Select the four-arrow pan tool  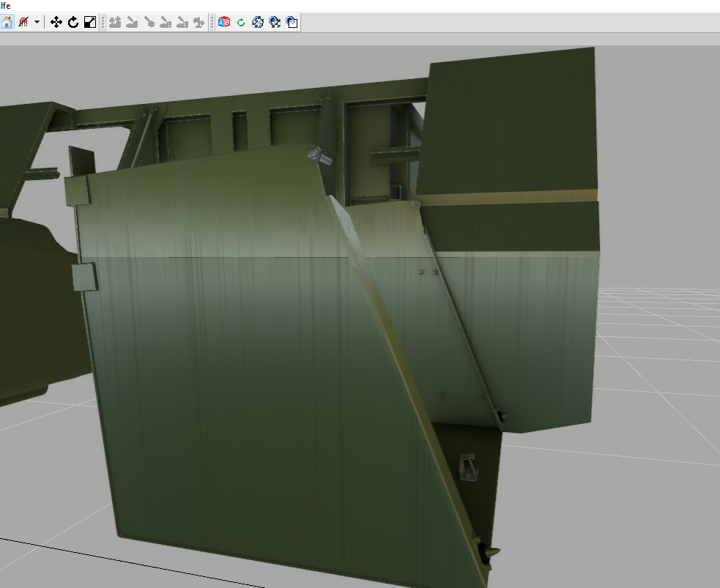pos(56,22)
